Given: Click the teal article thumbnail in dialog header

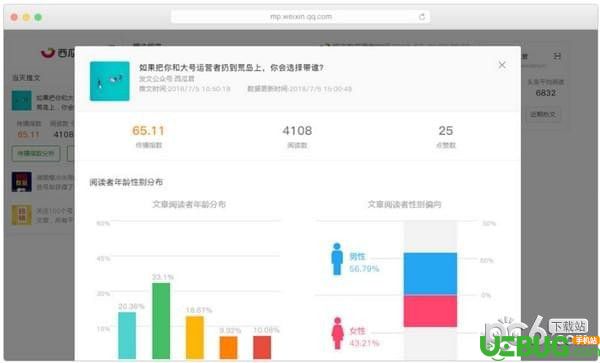Looking at the screenshot, I should (x=109, y=81).
